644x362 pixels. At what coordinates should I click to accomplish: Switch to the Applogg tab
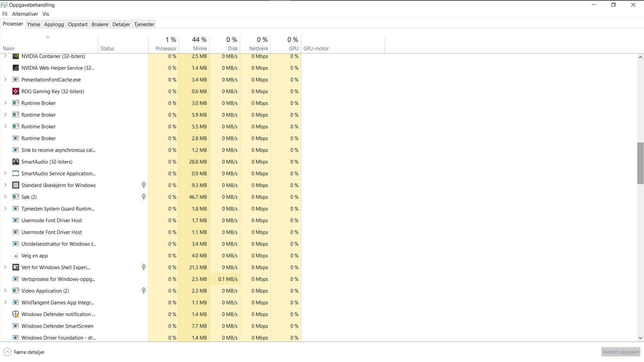coord(54,24)
